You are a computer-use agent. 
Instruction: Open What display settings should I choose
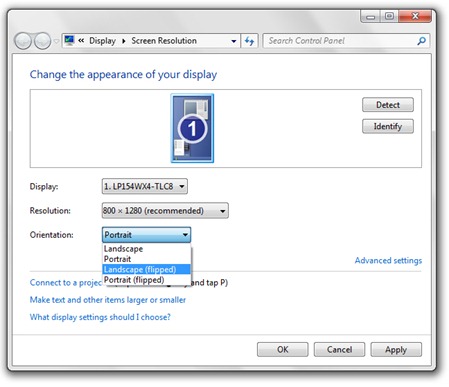point(100,317)
